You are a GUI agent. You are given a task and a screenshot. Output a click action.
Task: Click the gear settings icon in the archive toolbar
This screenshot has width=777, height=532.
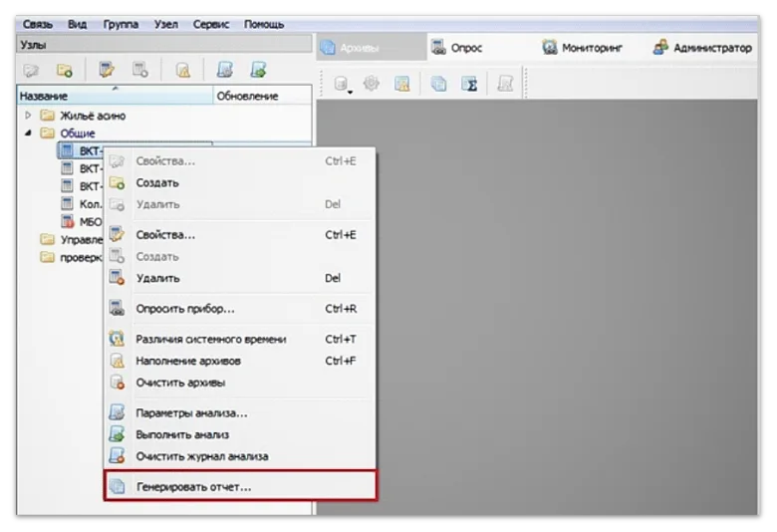click(x=372, y=85)
